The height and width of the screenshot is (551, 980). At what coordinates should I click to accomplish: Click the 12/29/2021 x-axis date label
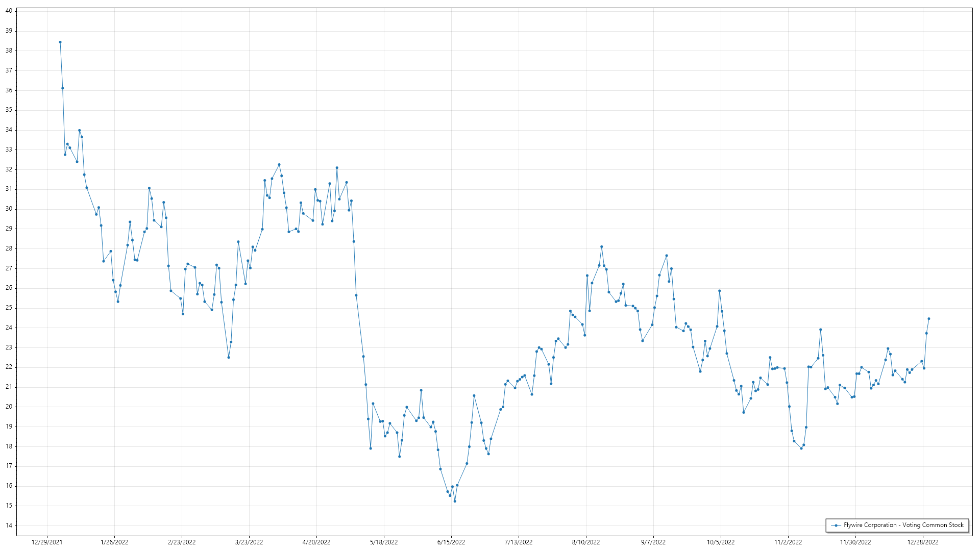coord(47,542)
